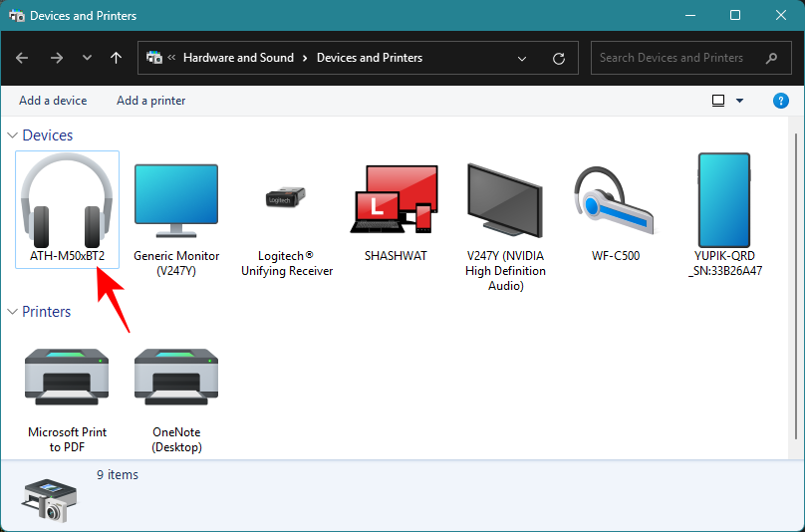Go up one folder level
The width and height of the screenshot is (805, 532).
(x=116, y=58)
